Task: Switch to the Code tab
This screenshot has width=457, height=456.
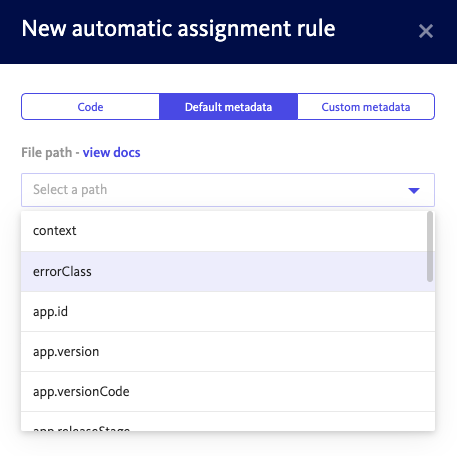Action: [x=90, y=107]
